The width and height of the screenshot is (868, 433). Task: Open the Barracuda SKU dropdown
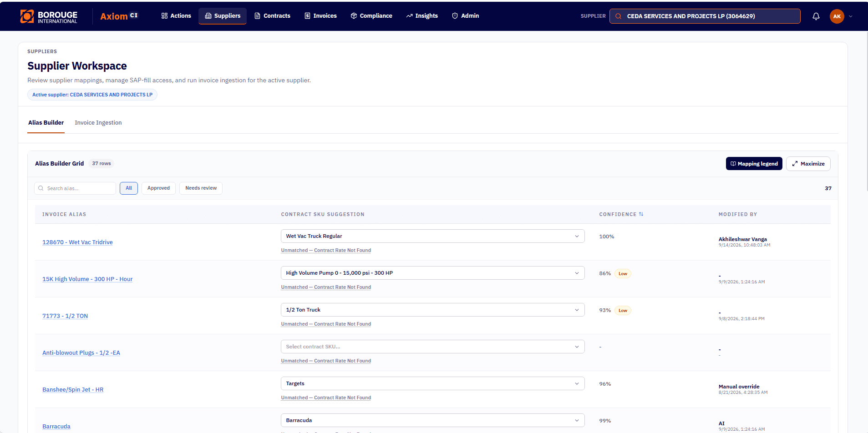click(432, 420)
